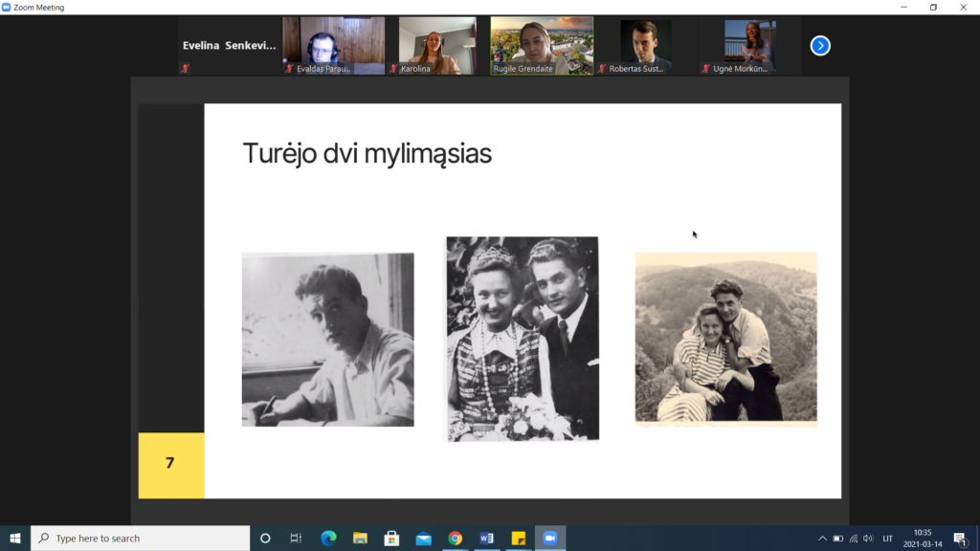Open the Windows Start menu
Image resolution: width=980 pixels, height=551 pixels.
15,539
